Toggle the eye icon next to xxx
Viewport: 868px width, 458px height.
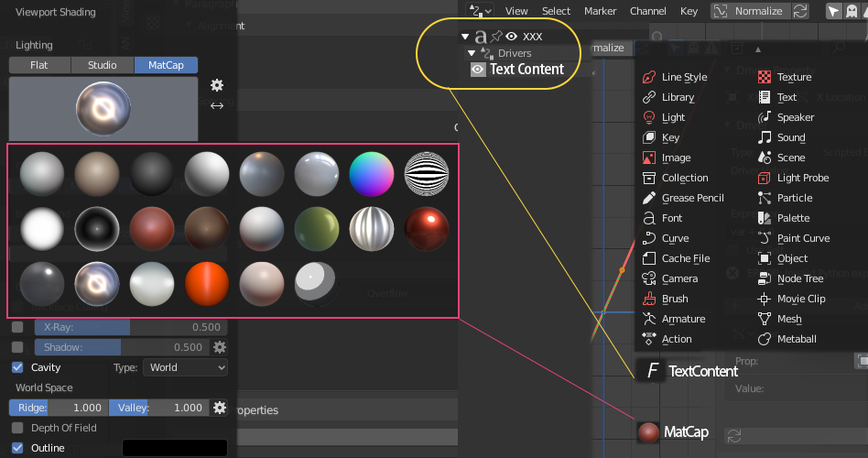point(512,36)
